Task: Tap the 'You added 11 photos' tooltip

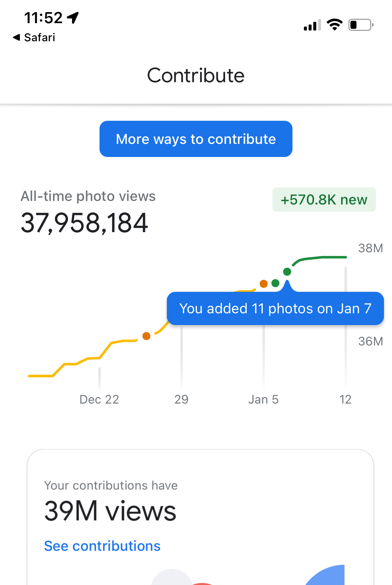Action: [275, 309]
